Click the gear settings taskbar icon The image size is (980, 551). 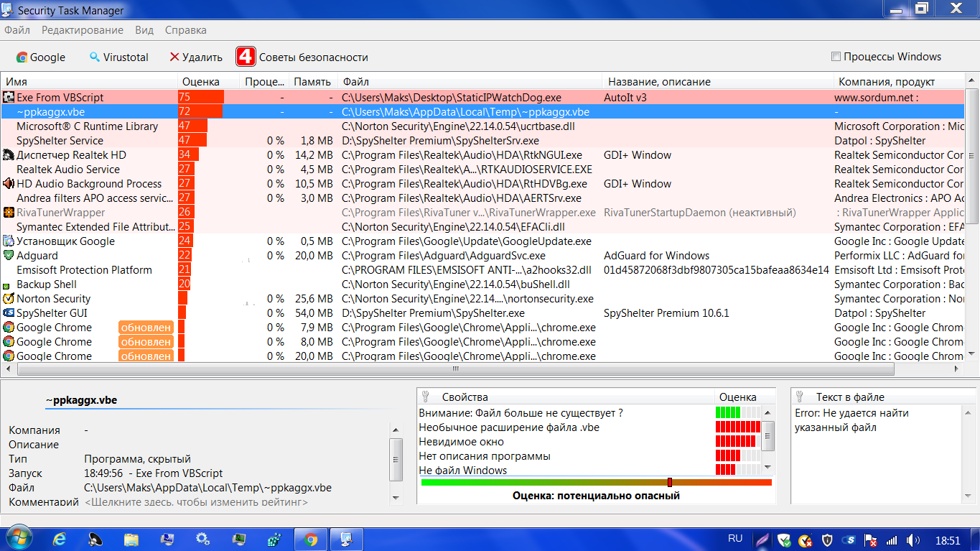click(x=203, y=539)
